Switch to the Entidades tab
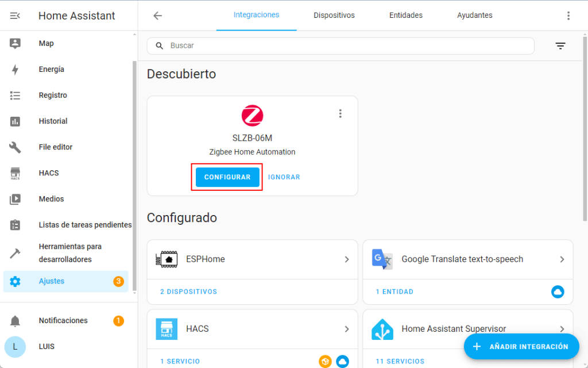 pos(405,16)
